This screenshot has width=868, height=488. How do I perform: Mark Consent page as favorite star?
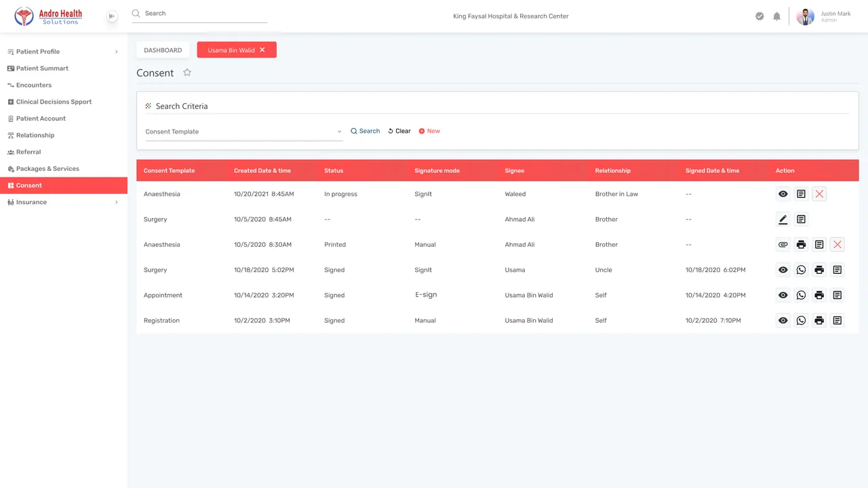tap(187, 73)
